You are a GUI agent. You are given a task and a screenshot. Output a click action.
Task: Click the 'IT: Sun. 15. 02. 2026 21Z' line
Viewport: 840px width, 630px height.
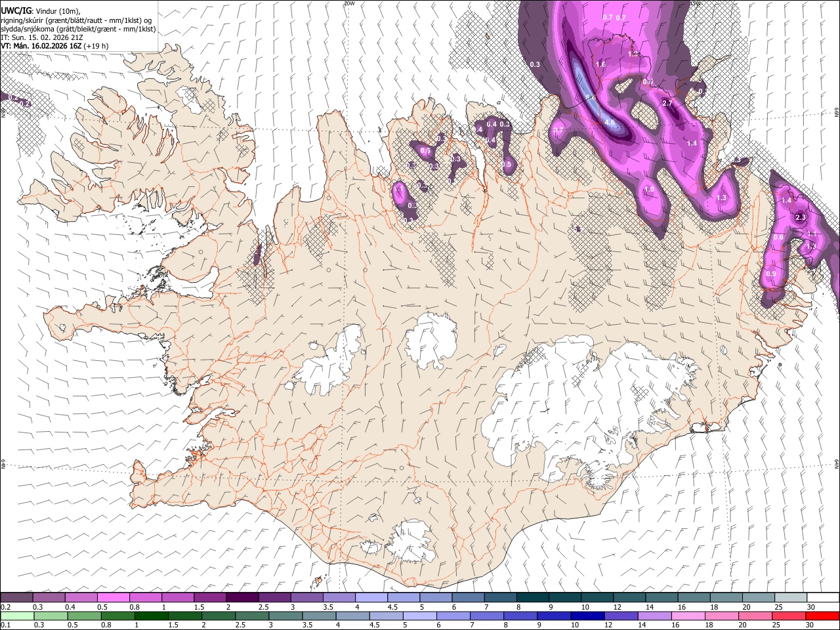pos(42,37)
